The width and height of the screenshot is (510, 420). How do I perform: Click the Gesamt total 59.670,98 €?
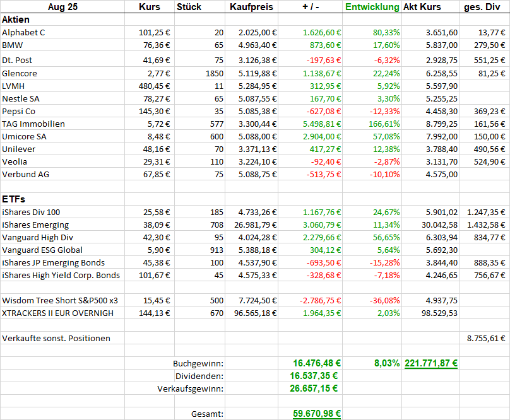coord(317,414)
